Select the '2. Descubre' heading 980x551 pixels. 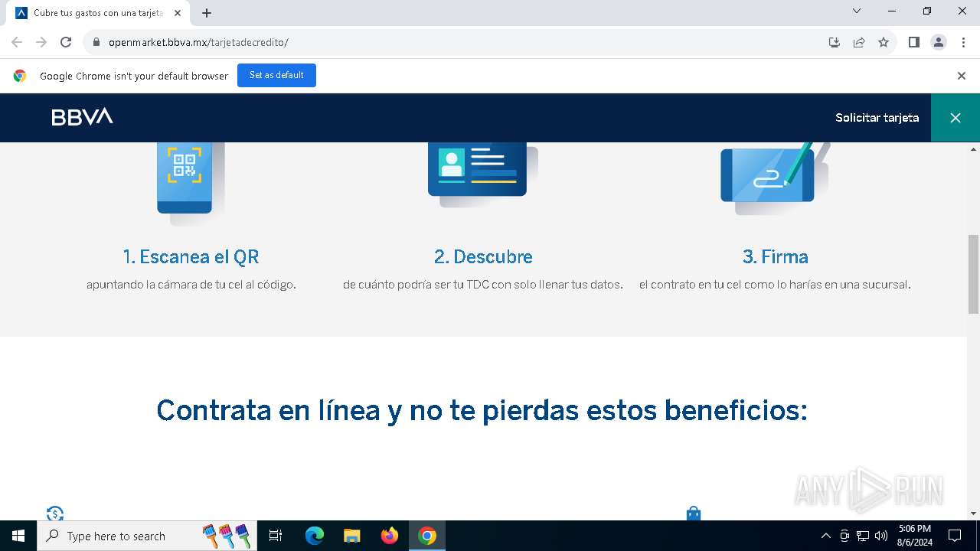coord(483,256)
